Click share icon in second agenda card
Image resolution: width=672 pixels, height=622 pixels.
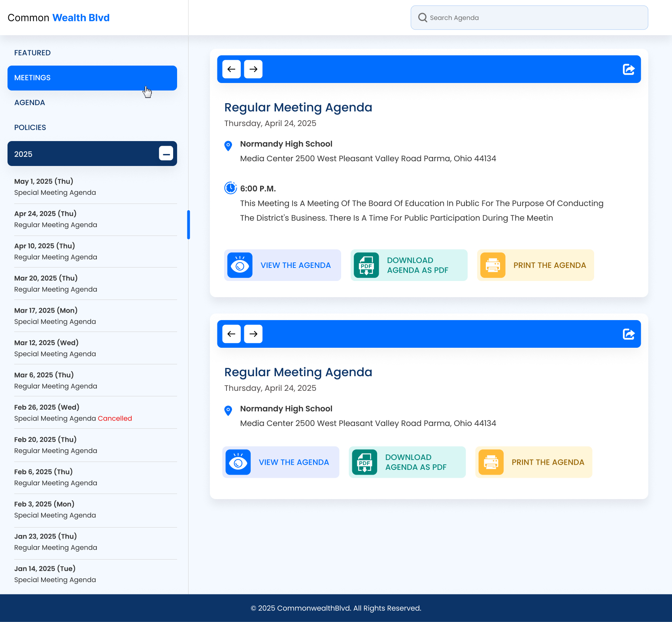[x=629, y=334]
